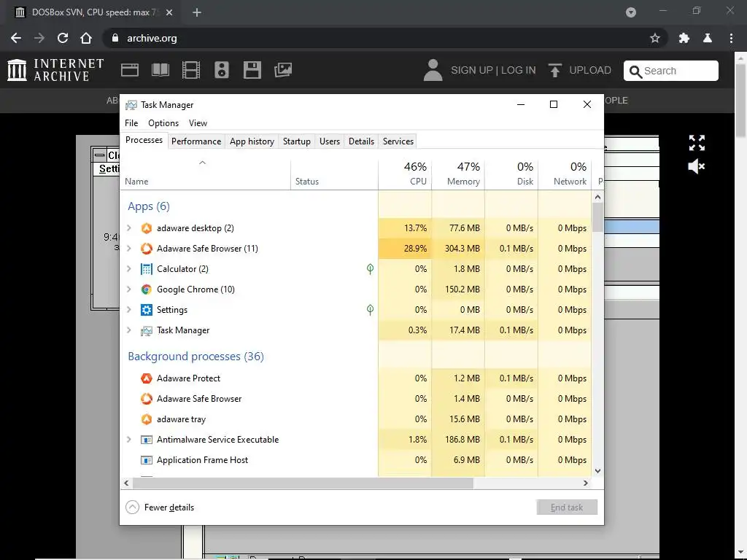Click End task button
This screenshot has width=747, height=560.
[567, 507]
